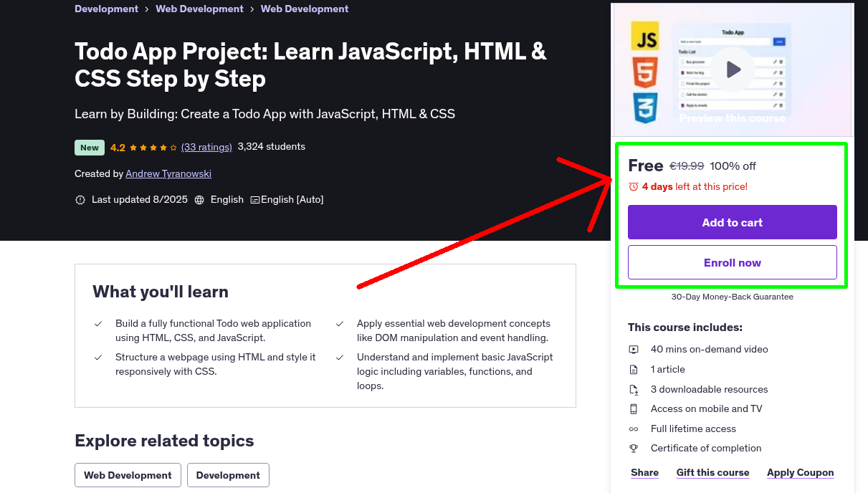Click the Enroll now button
The image size is (868, 493).
(x=733, y=262)
